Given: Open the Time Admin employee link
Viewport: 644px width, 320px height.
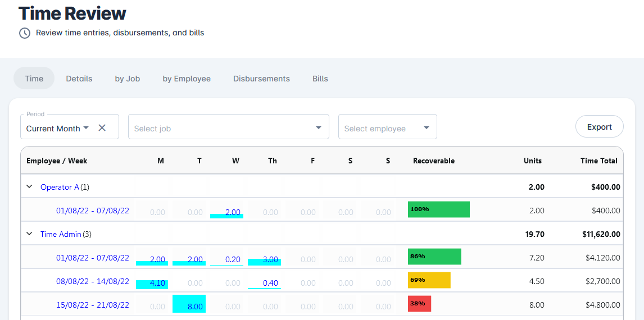Looking at the screenshot, I should tap(61, 234).
